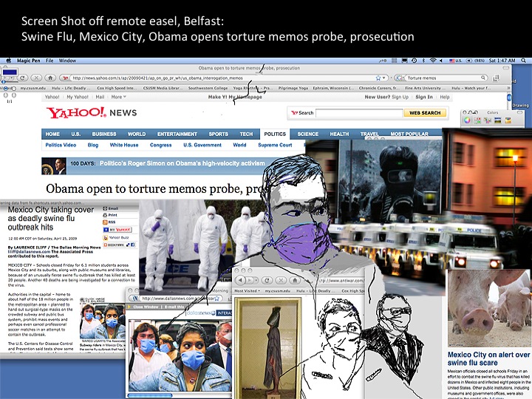The image size is (532, 399).
Task: Open the Magic Pen application menu
Action: click(29, 61)
